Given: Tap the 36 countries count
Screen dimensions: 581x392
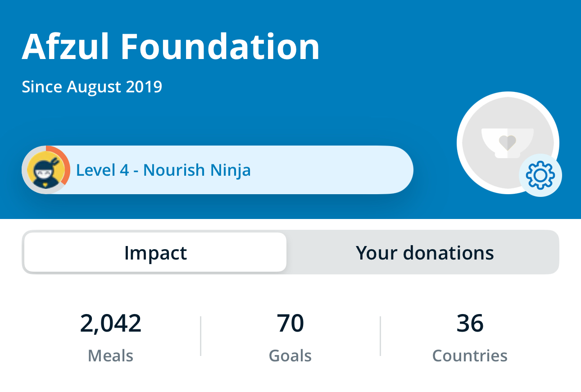Looking at the screenshot, I should (470, 323).
